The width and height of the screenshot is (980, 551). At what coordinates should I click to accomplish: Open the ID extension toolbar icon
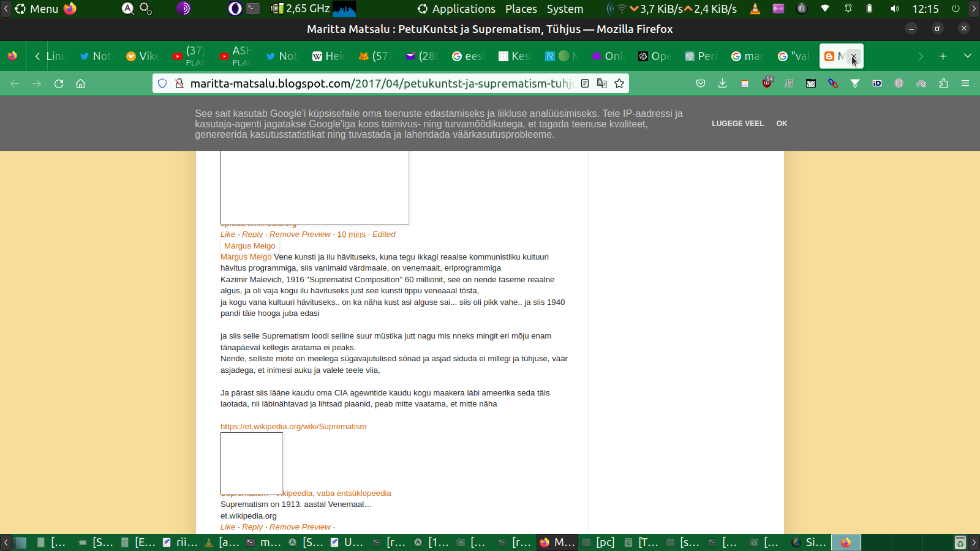877,83
